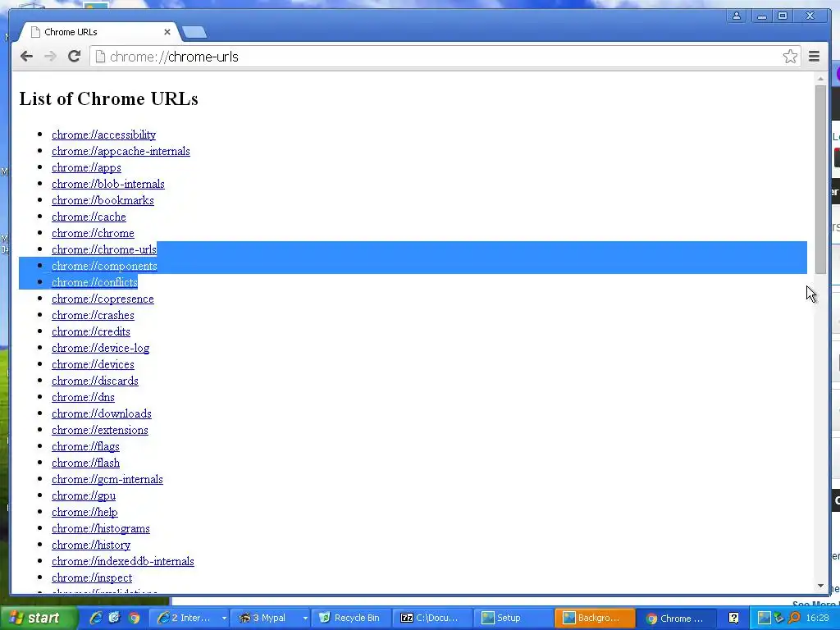Click the first system tray picture icon

(x=764, y=618)
